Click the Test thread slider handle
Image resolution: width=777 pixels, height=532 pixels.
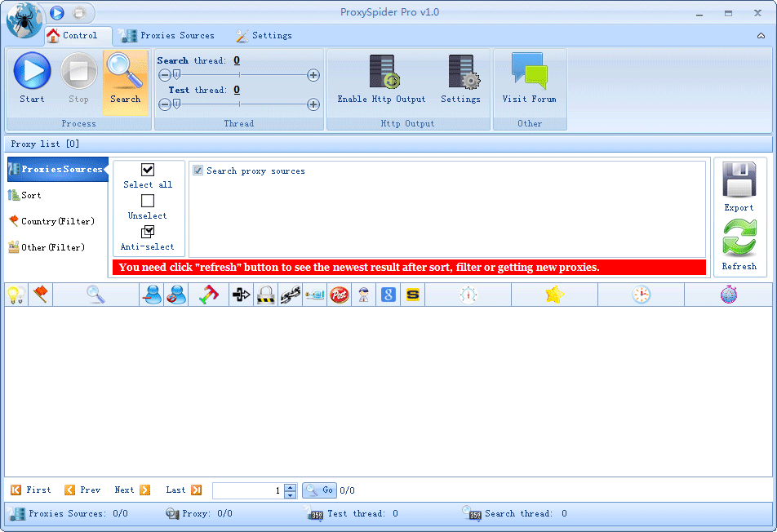[177, 104]
